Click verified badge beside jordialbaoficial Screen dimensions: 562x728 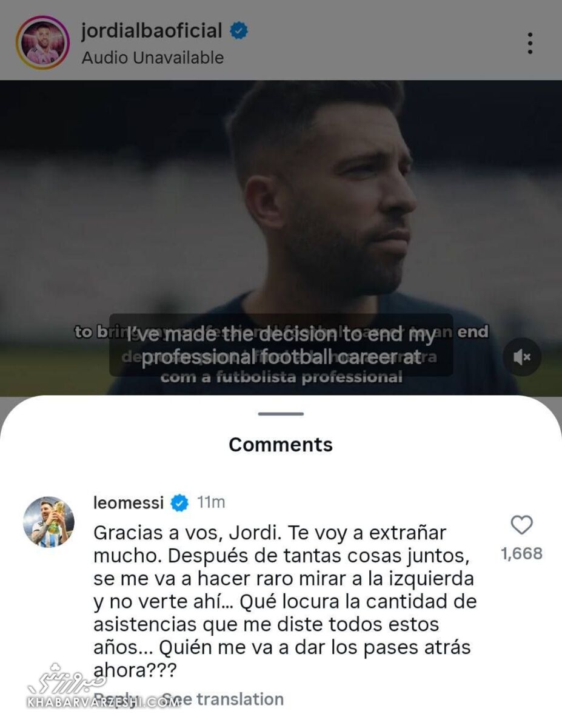pos(240,31)
